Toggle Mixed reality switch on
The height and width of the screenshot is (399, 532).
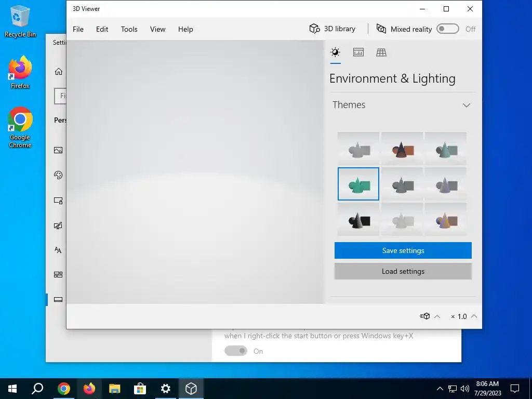pyautogui.click(x=447, y=29)
